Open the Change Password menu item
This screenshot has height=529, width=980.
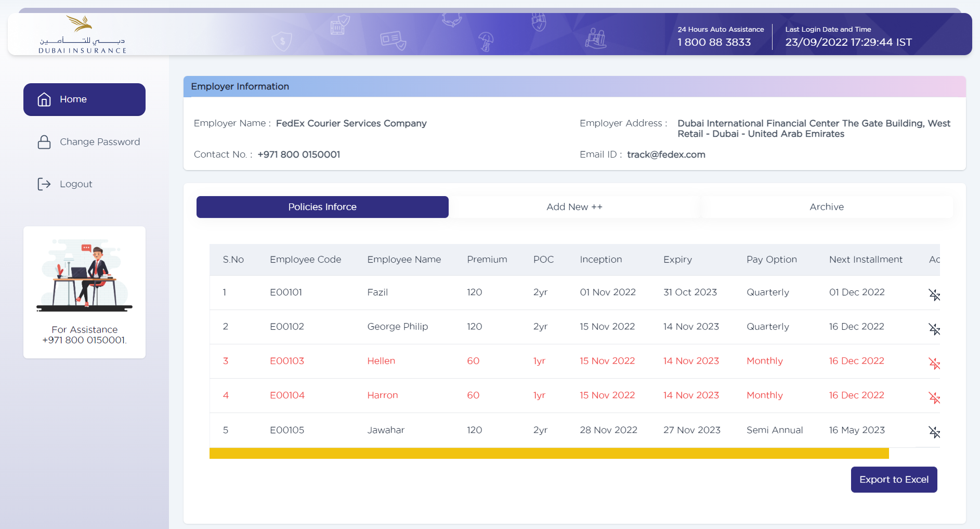(99, 142)
